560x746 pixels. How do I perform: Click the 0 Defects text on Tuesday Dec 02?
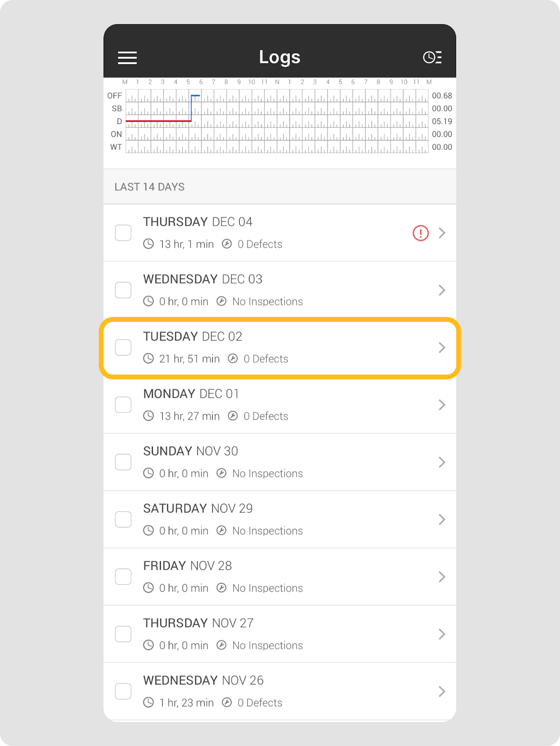(x=266, y=359)
